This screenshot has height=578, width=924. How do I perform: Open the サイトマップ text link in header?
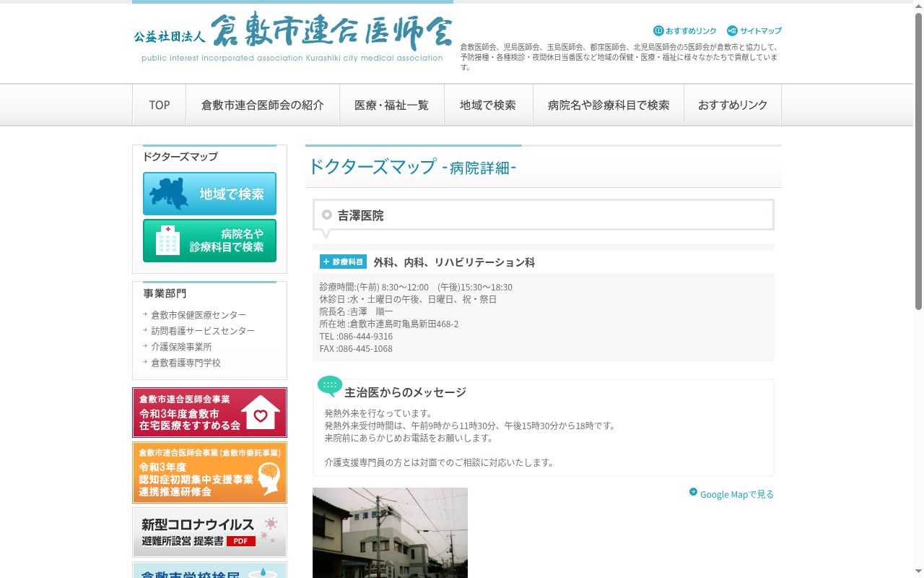[x=761, y=31]
